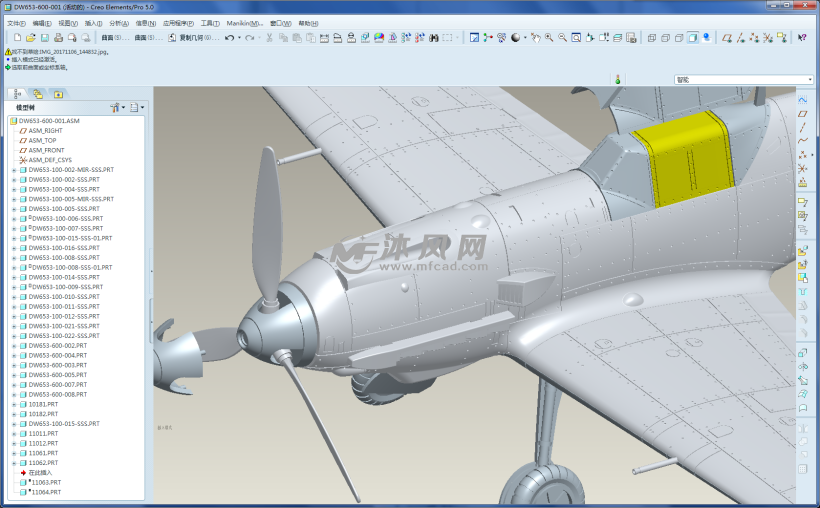Image resolution: width=820 pixels, height=508 pixels.
Task: Open the View menu
Action: (x=68, y=24)
